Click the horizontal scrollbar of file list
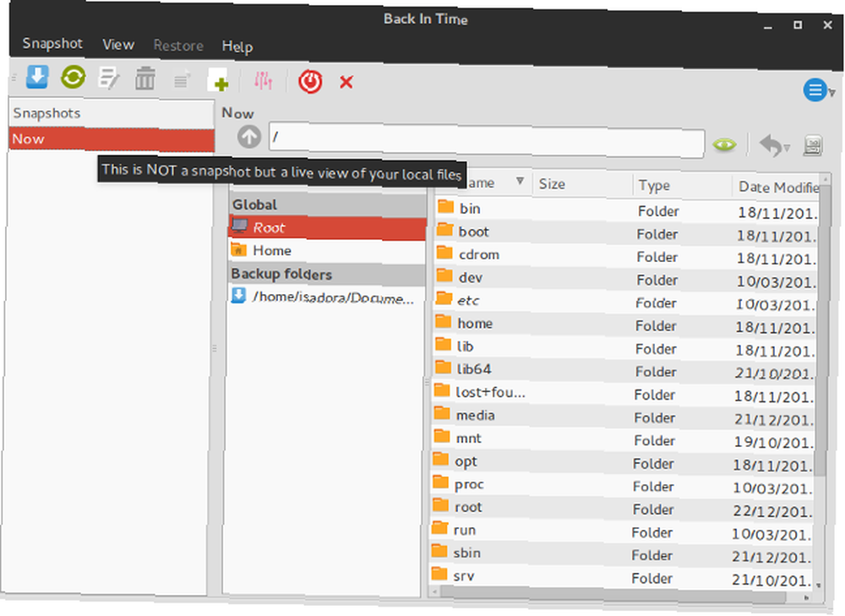The width and height of the screenshot is (845, 616). (x=613, y=594)
